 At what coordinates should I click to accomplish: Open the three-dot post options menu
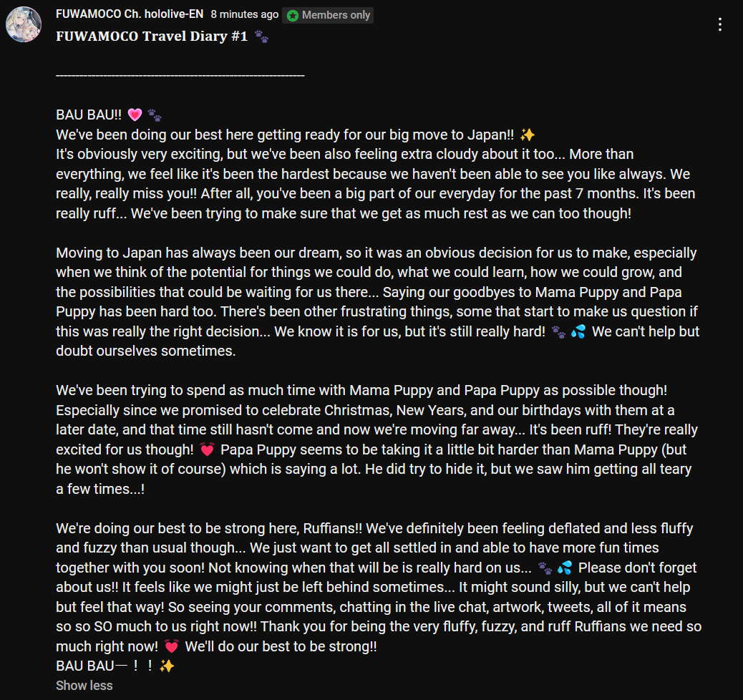720,24
